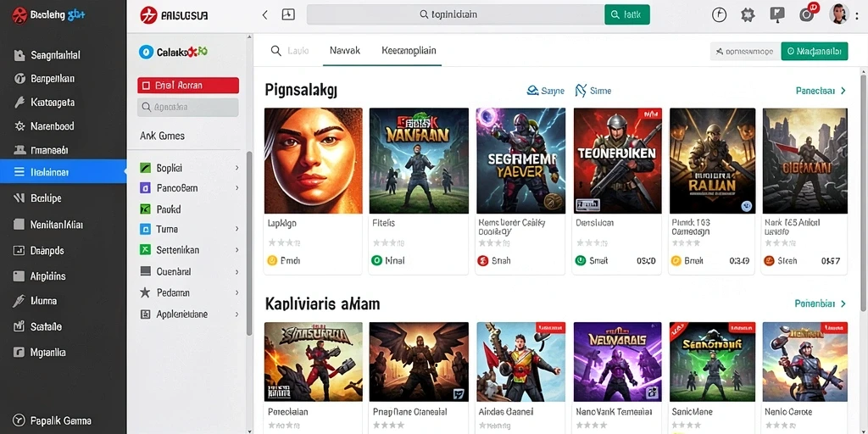This screenshot has width=868, height=434.
Task: Click the green search button in top bar
Action: 627,15
